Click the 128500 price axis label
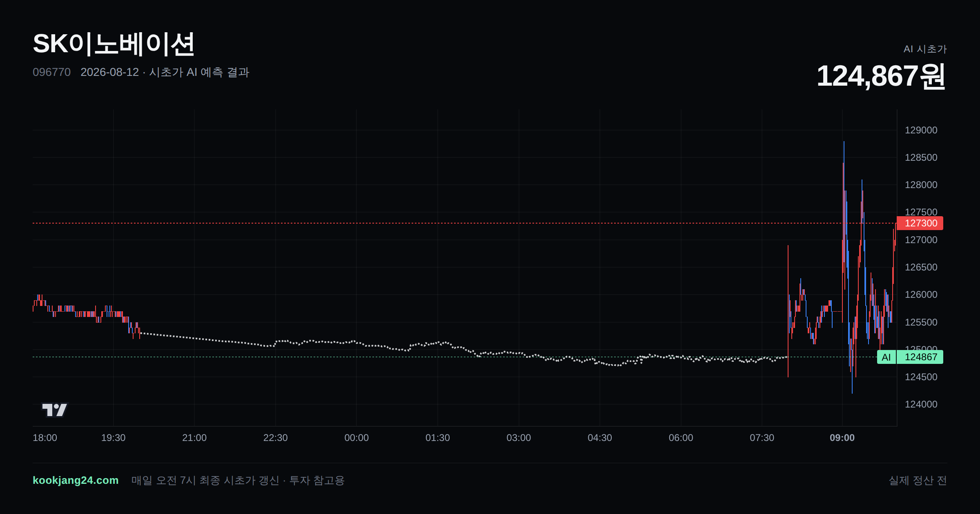The image size is (980, 514). coord(921,157)
